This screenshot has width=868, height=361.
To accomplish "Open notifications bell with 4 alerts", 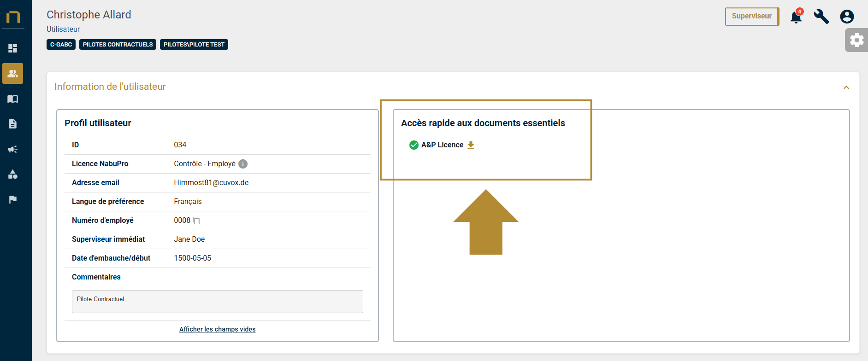I will click(x=796, y=17).
